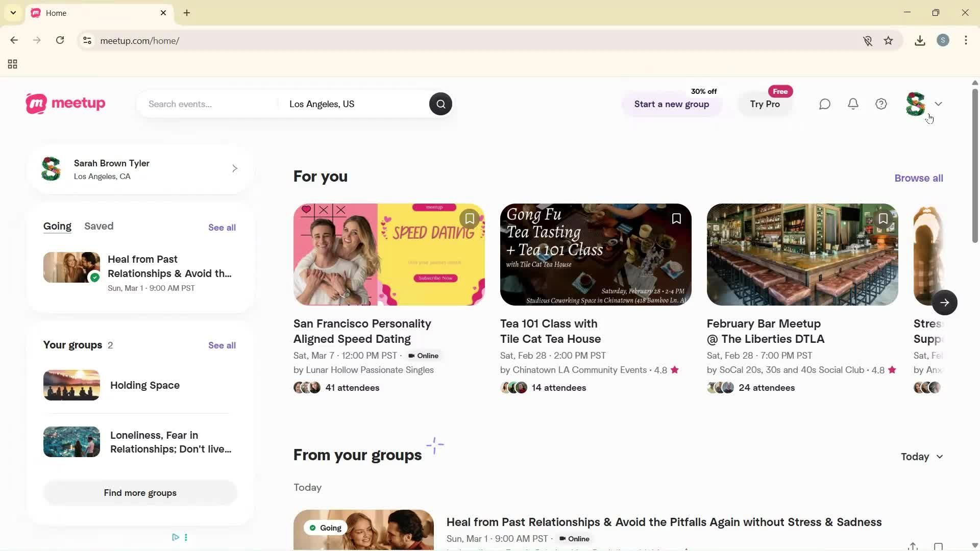
Task: Advance the For you carousel arrow
Action: pyautogui.click(x=944, y=302)
